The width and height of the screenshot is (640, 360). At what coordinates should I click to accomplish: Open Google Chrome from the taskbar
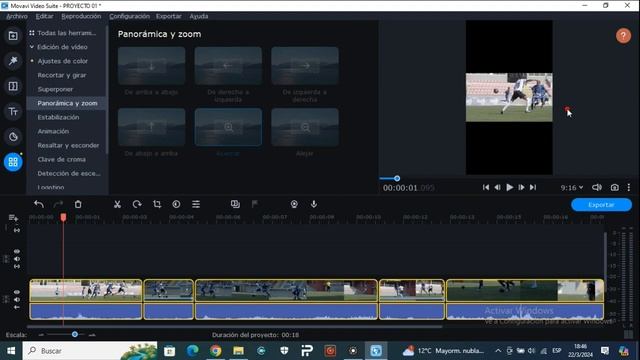(216, 351)
